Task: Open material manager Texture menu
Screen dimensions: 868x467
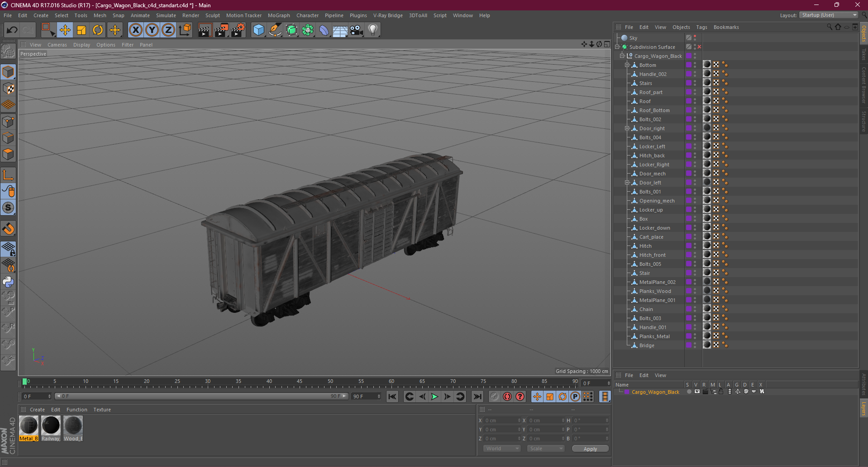Action: (x=102, y=410)
